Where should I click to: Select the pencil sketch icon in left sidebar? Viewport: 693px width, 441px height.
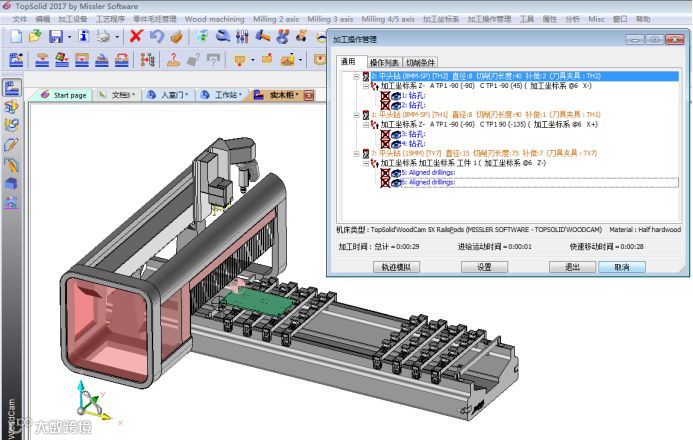[x=11, y=144]
